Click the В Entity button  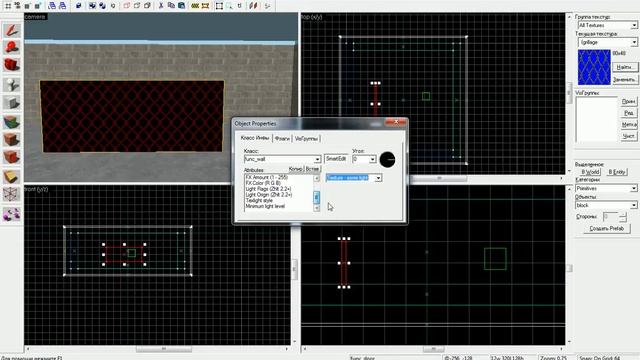tap(616, 172)
